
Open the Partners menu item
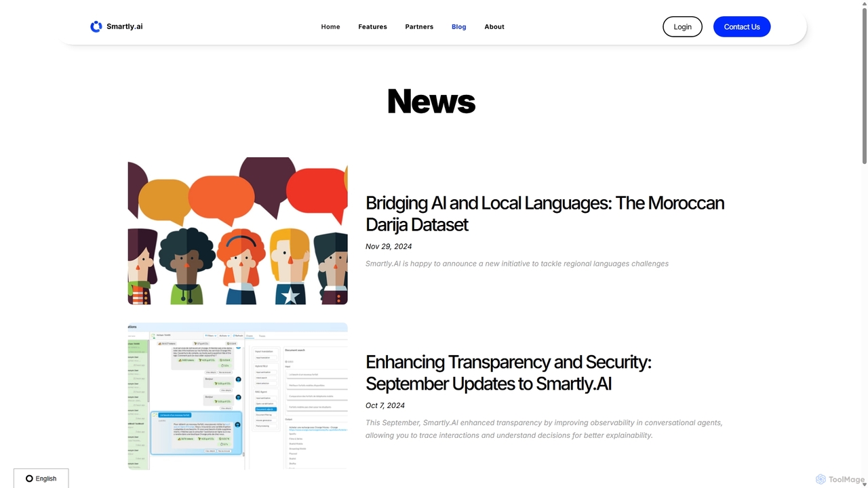click(x=419, y=27)
